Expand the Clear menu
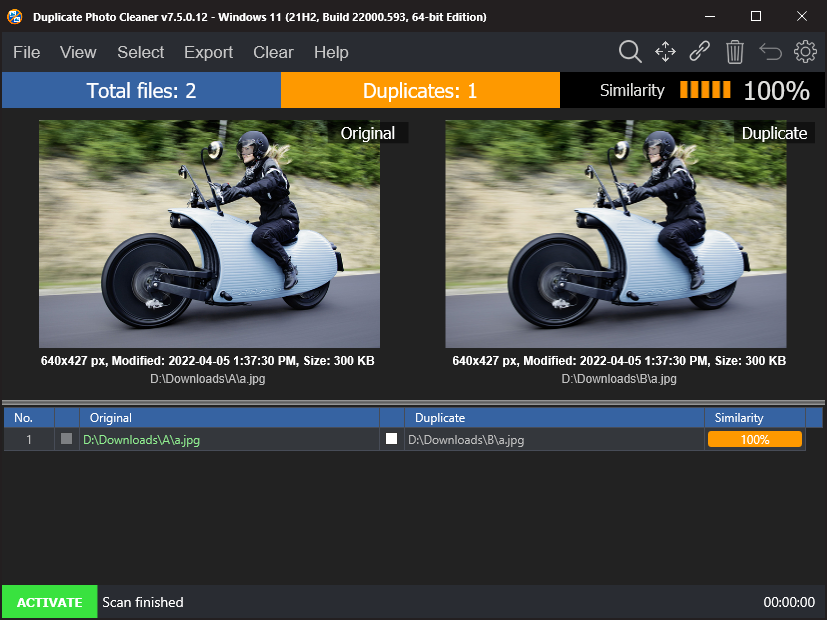The height and width of the screenshot is (620, 827). (x=273, y=52)
